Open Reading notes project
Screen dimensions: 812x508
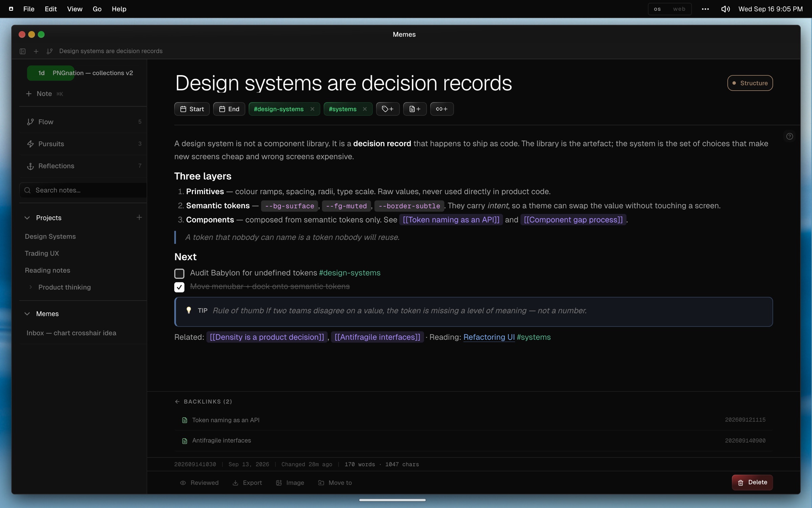(x=47, y=270)
